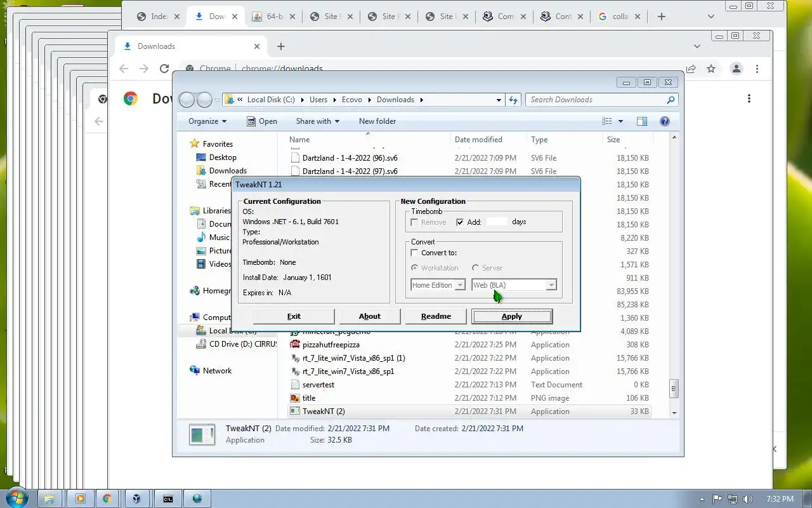Select Music under Libraries
Viewport: 812px width, 508px height.
(219, 237)
